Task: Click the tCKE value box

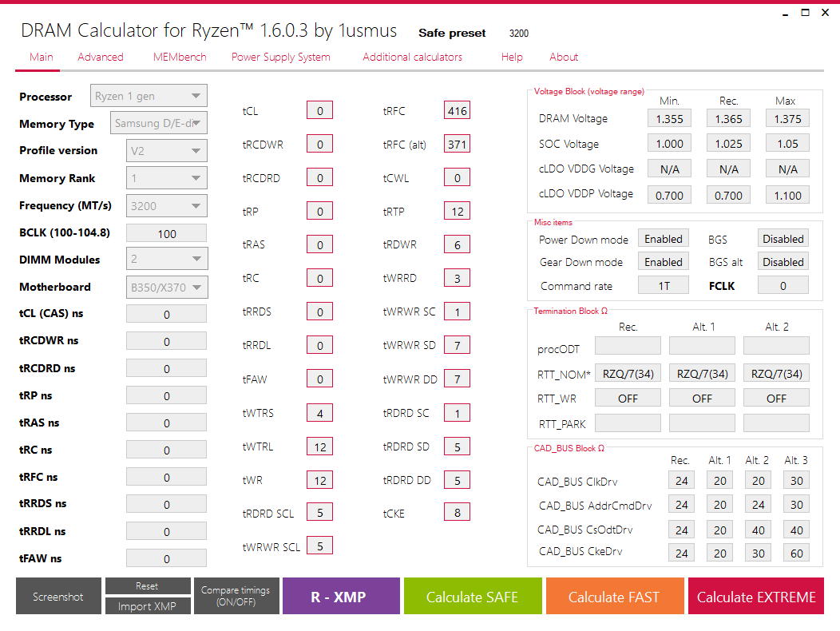Action: [x=457, y=513]
